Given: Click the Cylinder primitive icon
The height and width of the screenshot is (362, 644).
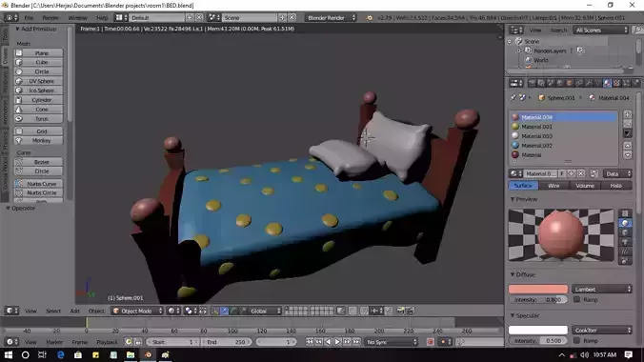Looking at the screenshot, I should 19,100.
